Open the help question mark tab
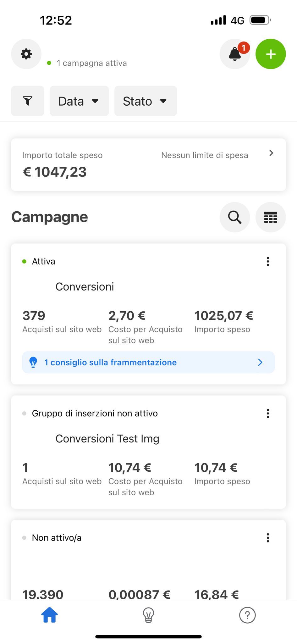 247,615
